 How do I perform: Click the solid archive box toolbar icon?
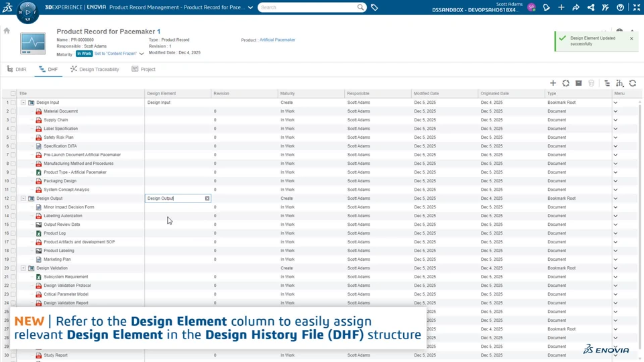pyautogui.click(x=578, y=83)
